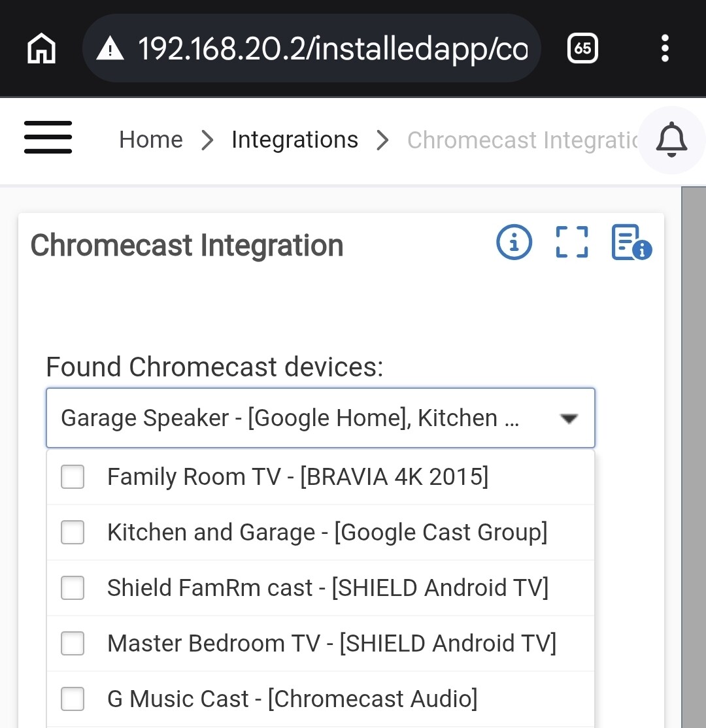
Task: Click the Garage Speaker selection combo box
Action: coord(320,418)
